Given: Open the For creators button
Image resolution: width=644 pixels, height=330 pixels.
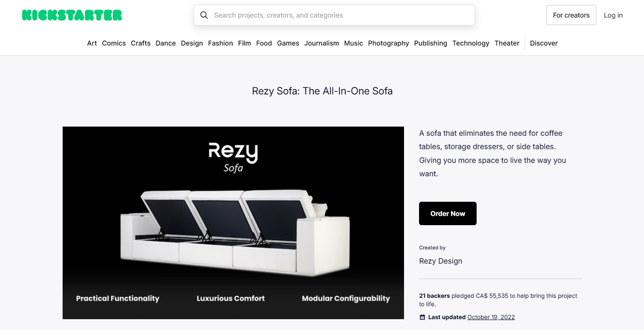Looking at the screenshot, I should click(571, 15).
